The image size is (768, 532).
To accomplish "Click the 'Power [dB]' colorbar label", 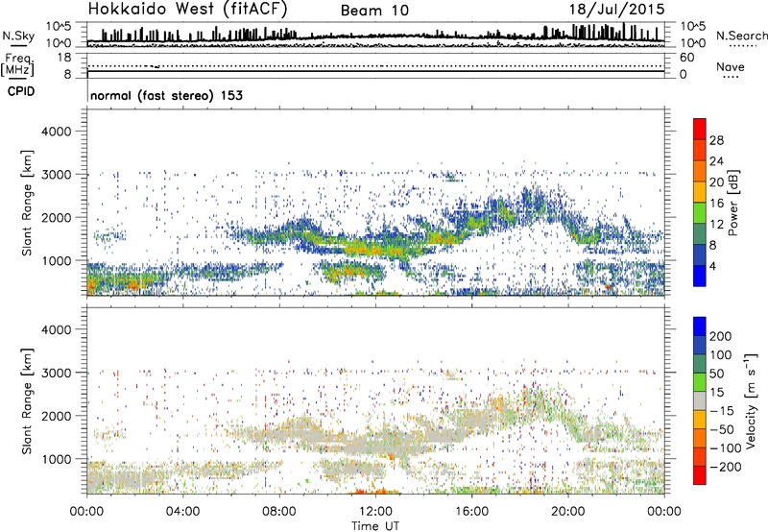I will coord(733,203).
